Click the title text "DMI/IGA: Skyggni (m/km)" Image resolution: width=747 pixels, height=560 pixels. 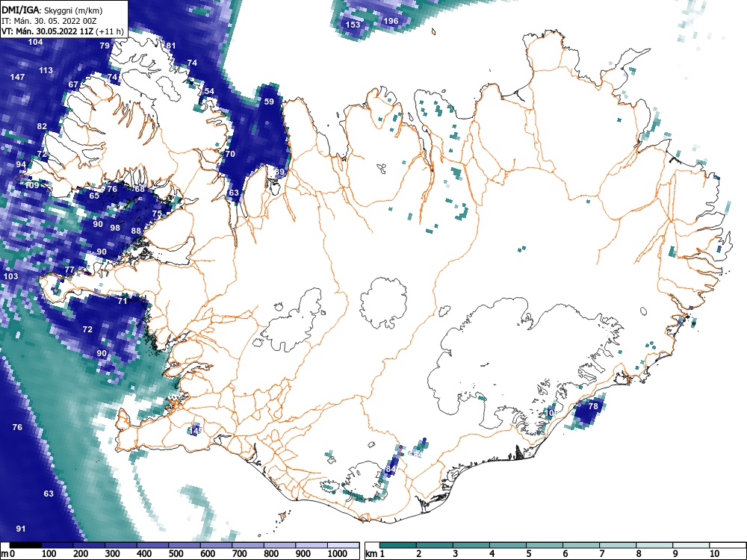click(52, 10)
